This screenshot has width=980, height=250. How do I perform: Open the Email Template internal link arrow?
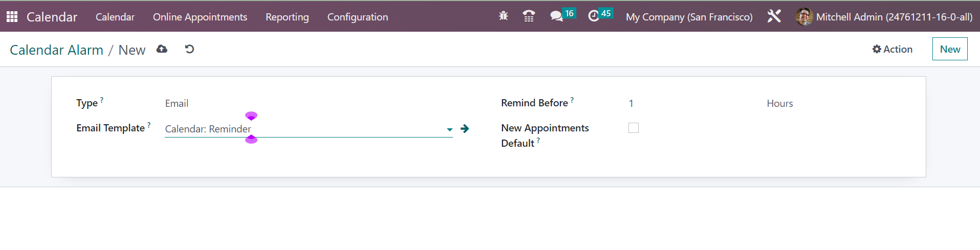465,129
